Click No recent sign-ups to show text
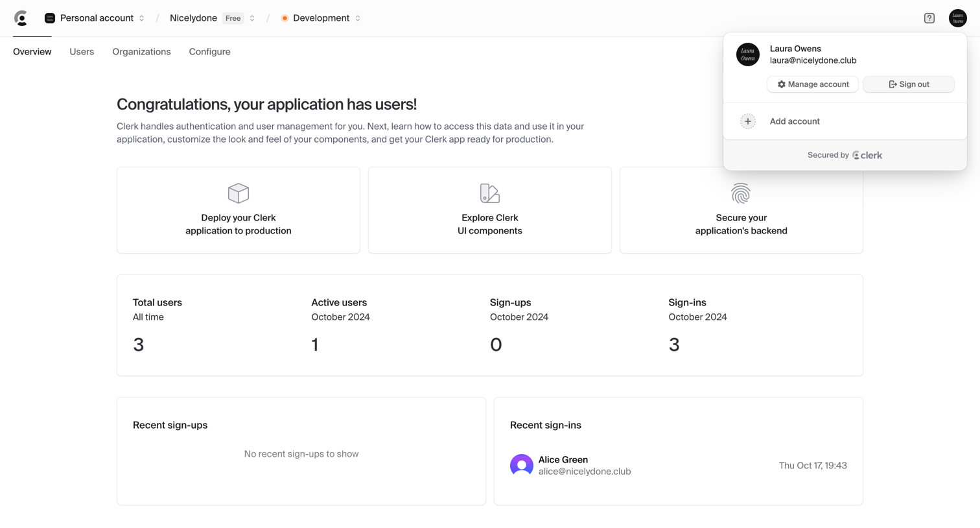This screenshot has width=980, height=528. [x=301, y=454]
